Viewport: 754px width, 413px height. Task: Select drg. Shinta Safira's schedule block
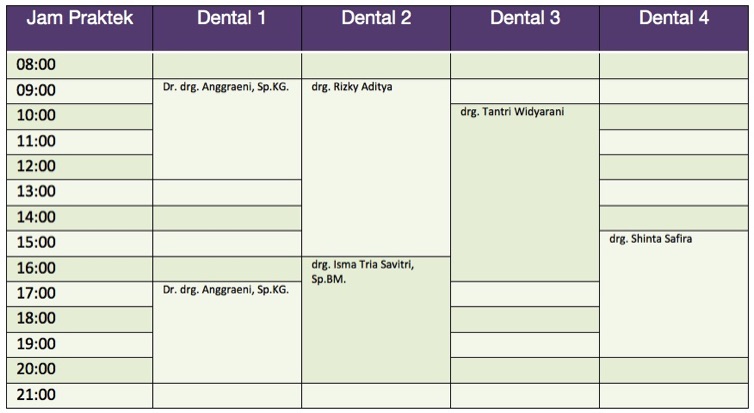(650, 239)
